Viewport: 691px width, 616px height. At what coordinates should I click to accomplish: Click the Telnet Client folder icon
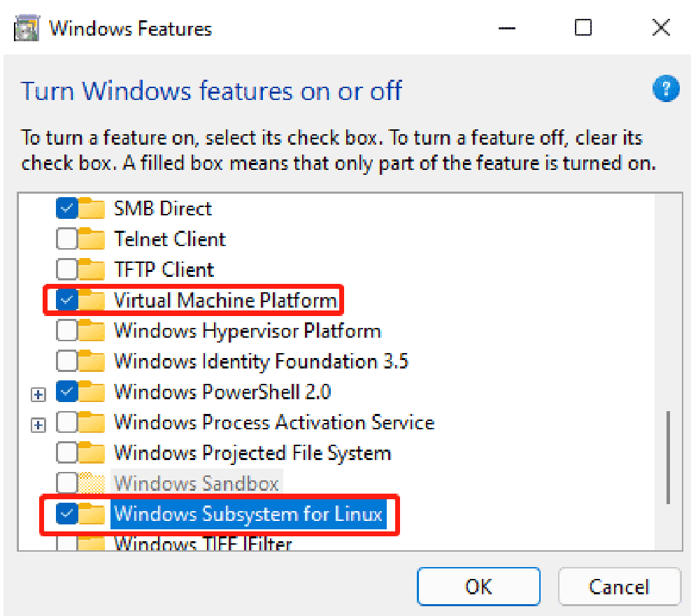click(x=91, y=239)
